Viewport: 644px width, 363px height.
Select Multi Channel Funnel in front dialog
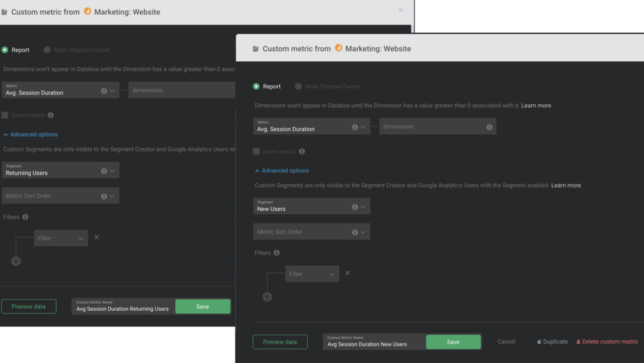[298, 86]
